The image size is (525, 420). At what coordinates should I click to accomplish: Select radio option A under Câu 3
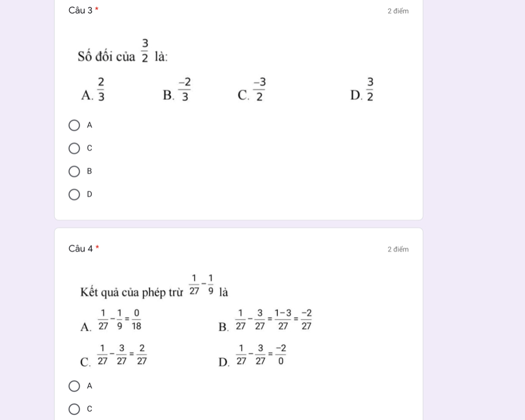(74, 125)
